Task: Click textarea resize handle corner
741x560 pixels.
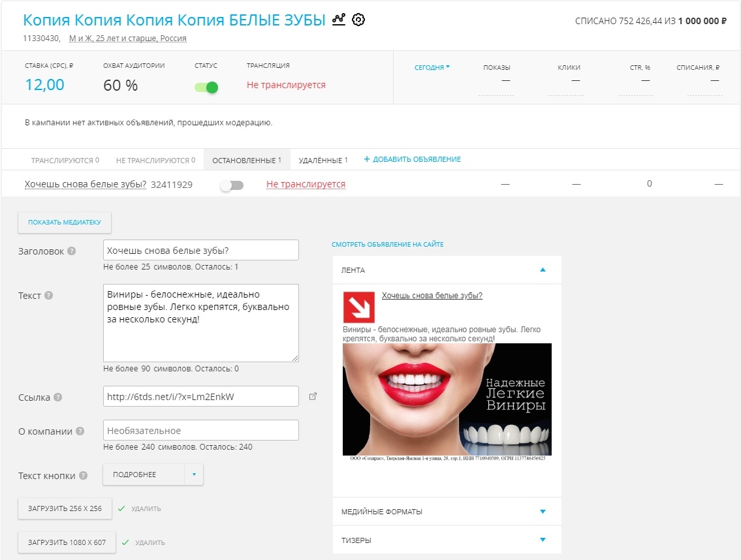Action: click(x=295, y=358)
